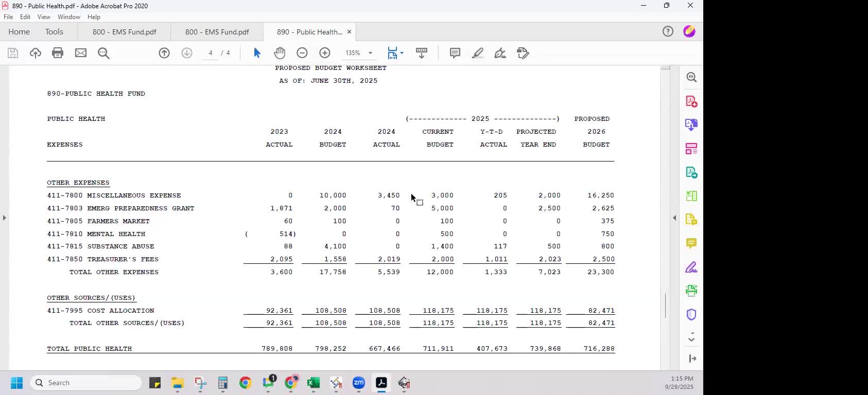Open the Help menu
The width and height of the screenshot is (868, 395).
[x=94, y=17]
